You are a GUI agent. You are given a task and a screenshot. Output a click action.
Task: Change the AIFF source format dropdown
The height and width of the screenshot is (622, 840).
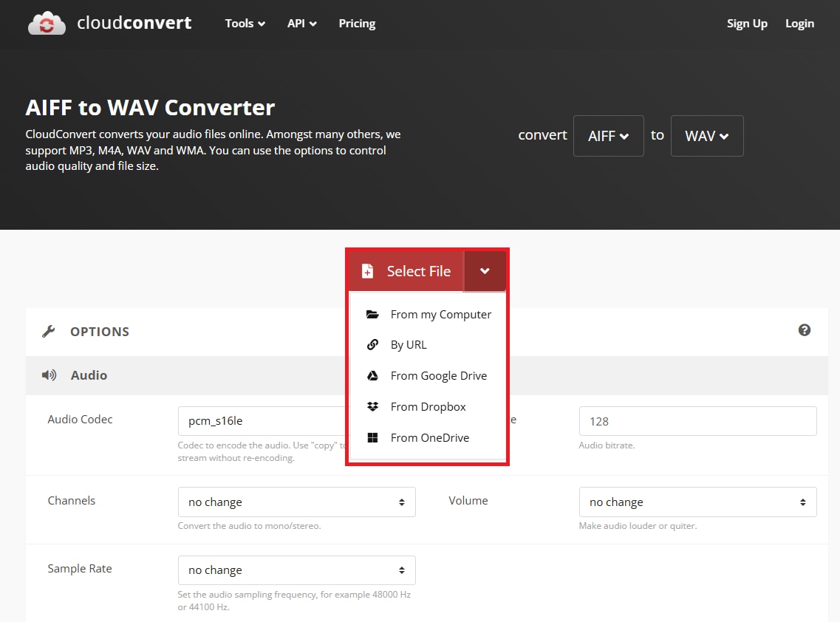point(609,136)
